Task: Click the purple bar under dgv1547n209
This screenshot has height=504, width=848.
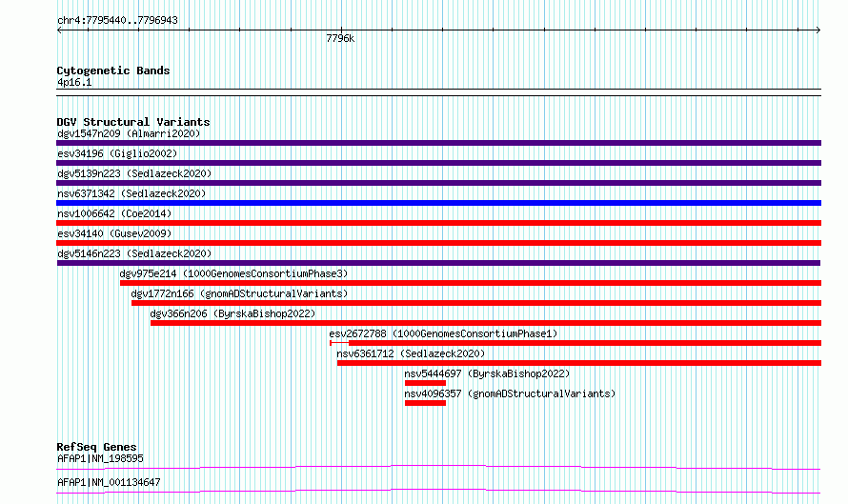Action: [438, 143]
